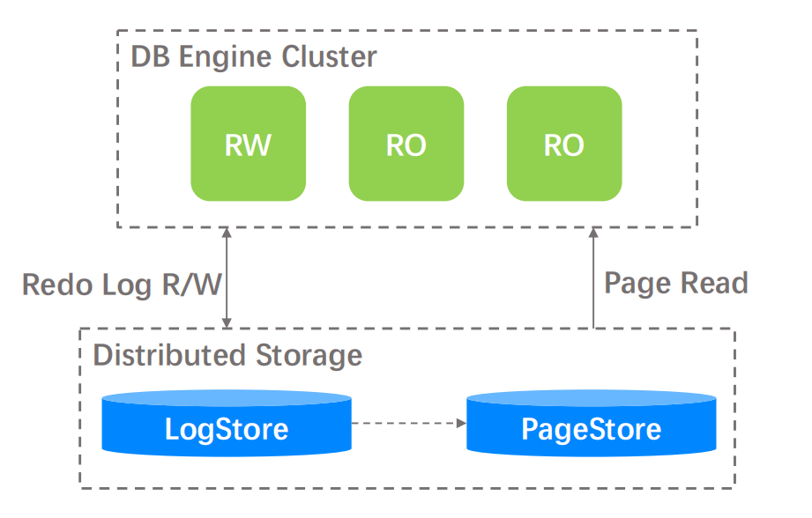This screenshot has width=812, height=518.
Task: Select the rightmost green RO node
Action: click(x=563, y=144)
